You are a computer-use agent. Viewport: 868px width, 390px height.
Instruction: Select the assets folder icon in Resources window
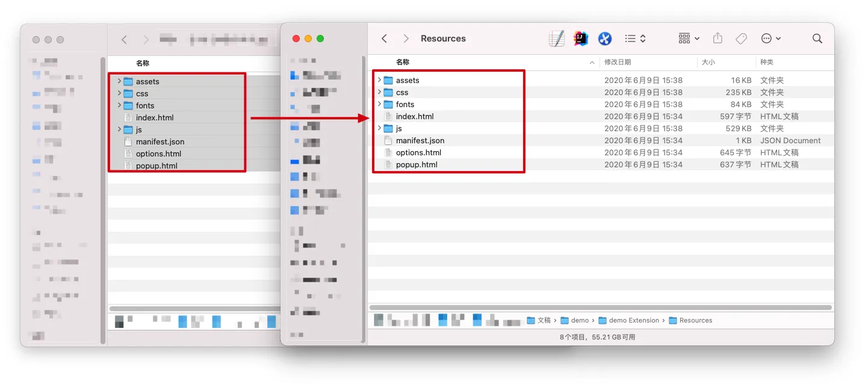pos(388,80)
